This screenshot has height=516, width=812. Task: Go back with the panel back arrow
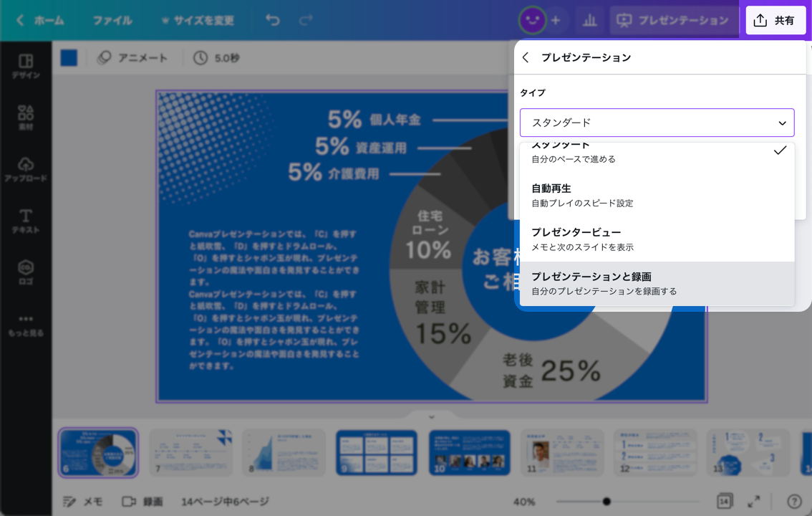point(526,57)
